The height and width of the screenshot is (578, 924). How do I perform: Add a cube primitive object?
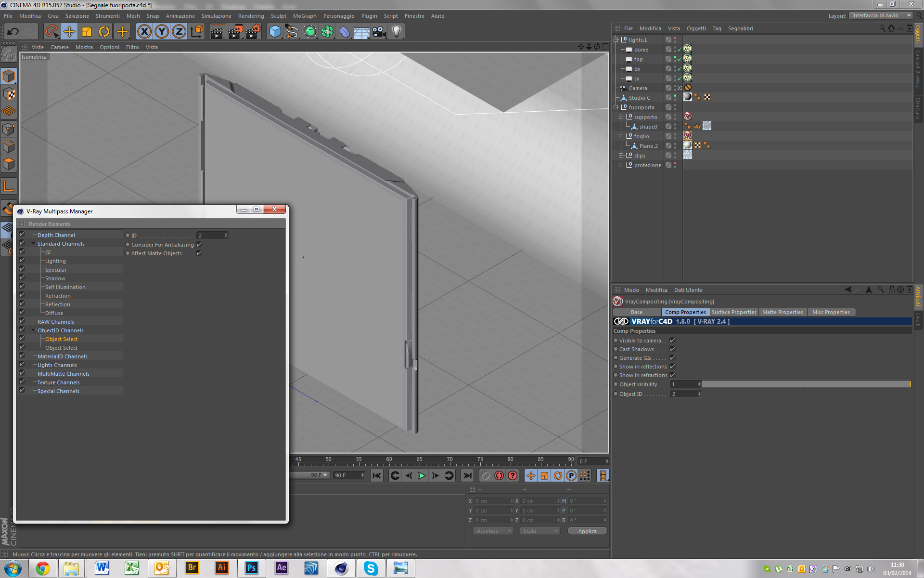275,32
